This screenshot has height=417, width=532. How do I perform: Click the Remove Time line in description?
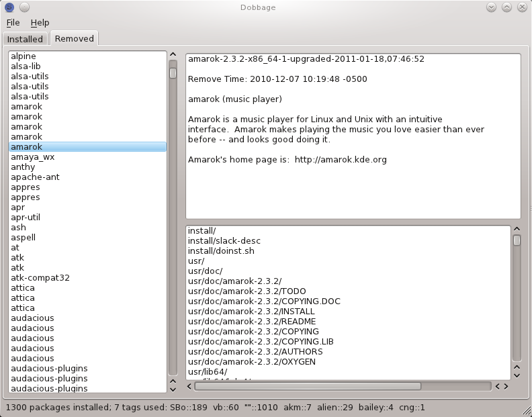pos(277,79)
